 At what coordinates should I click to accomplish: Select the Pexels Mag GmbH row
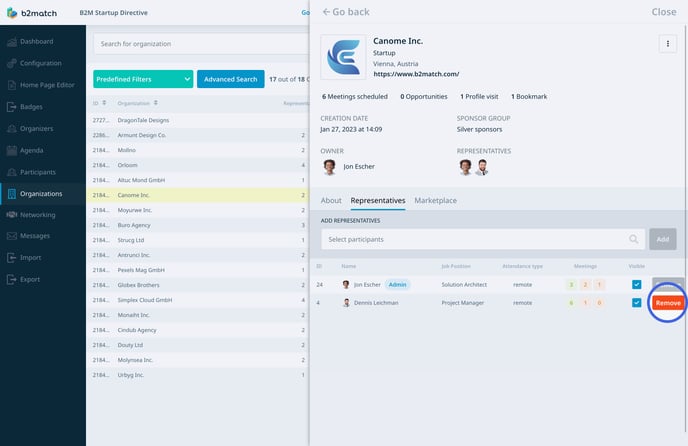coord(198,270)
